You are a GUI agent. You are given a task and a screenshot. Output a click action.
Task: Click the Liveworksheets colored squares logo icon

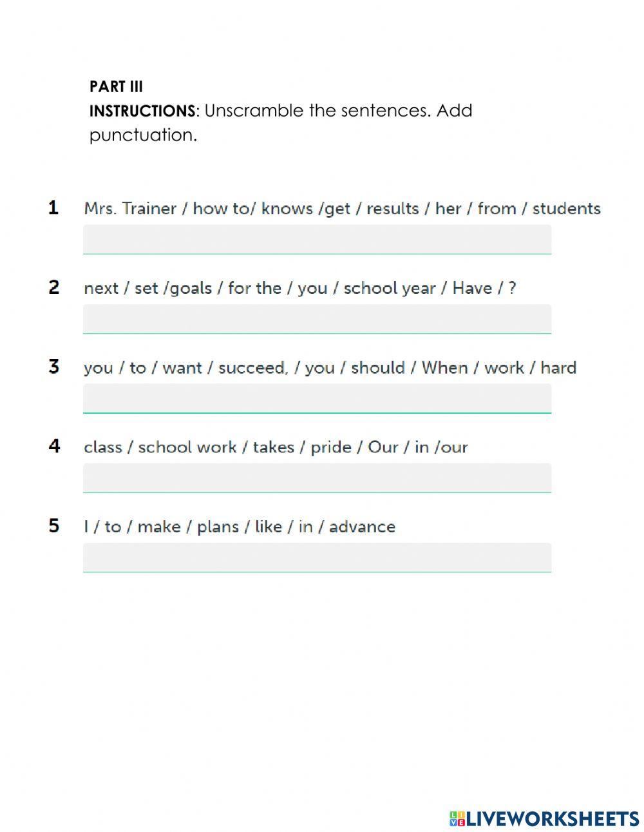pos(457,818)
